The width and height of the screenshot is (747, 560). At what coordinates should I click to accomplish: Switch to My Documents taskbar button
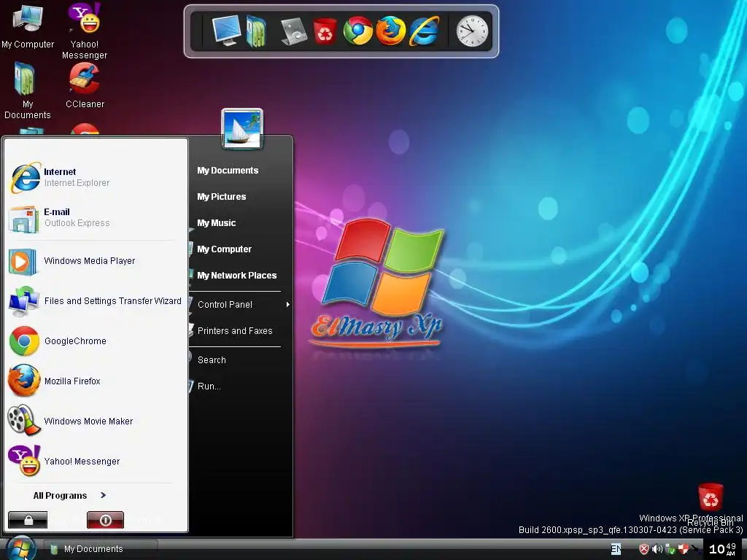(100, 549)
